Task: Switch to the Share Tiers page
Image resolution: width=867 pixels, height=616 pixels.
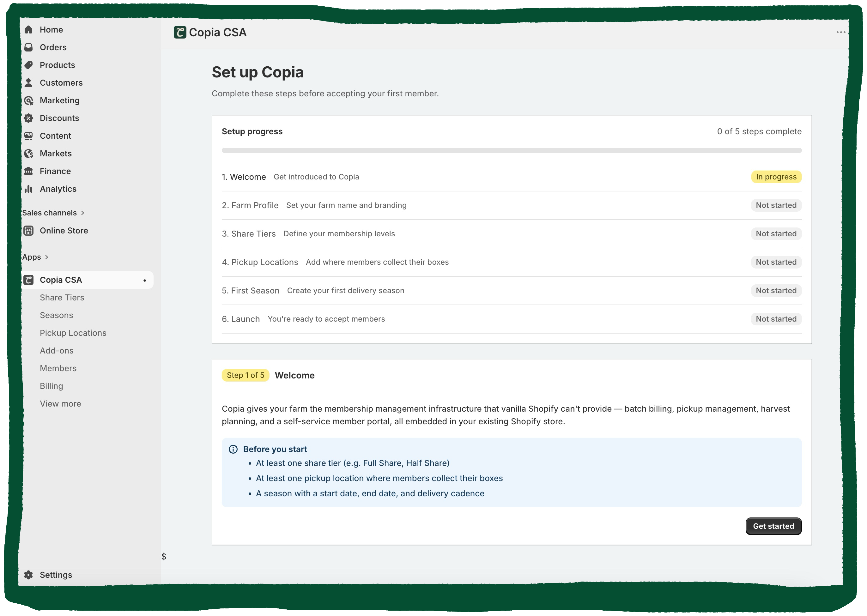Action: 62,297
